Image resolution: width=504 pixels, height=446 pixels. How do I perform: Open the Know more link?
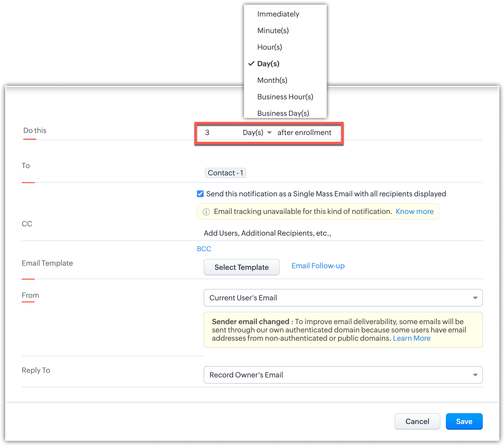click(414, 211)
